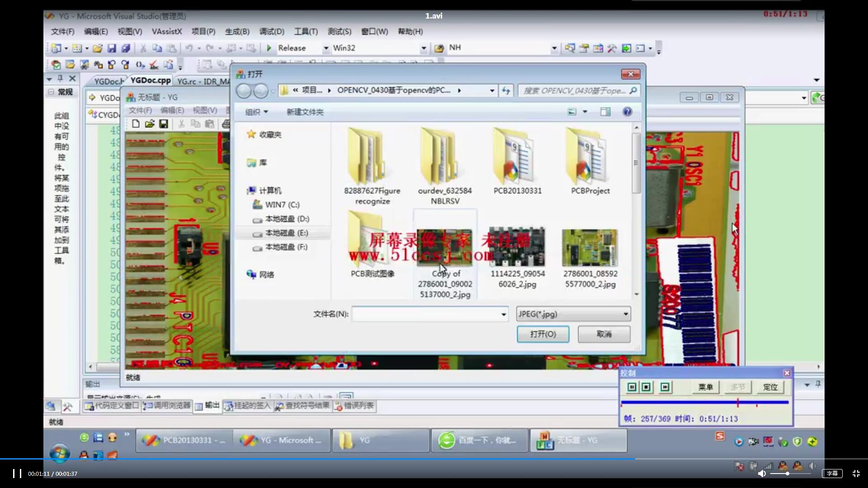Click the refresh button beside the address bar
868x488 pixels.
pyautogui.click(x=506, y=91)
